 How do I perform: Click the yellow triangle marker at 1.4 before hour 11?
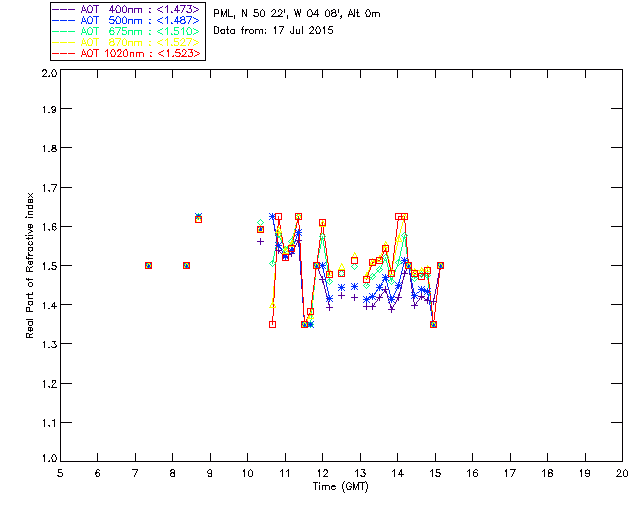click(x=273, y=305)
